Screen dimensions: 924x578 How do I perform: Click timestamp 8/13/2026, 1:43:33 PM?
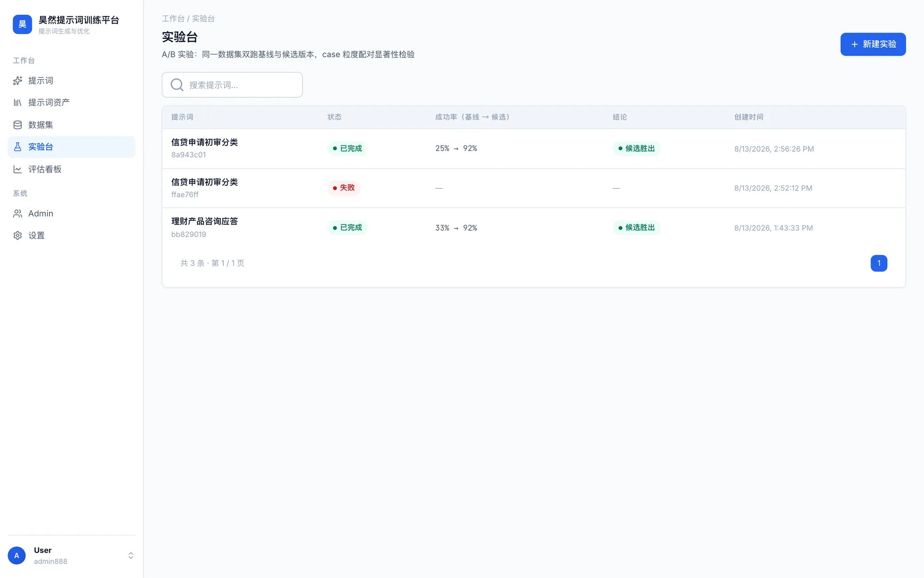(773, 228)
